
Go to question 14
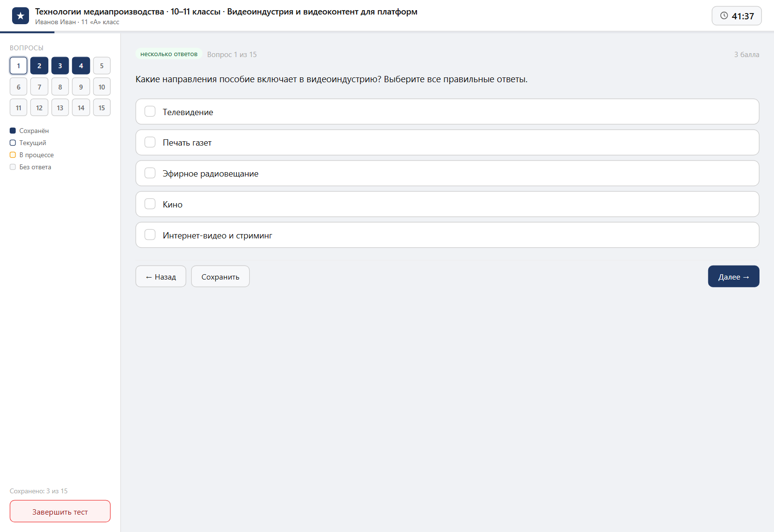[x=81, y=108]
